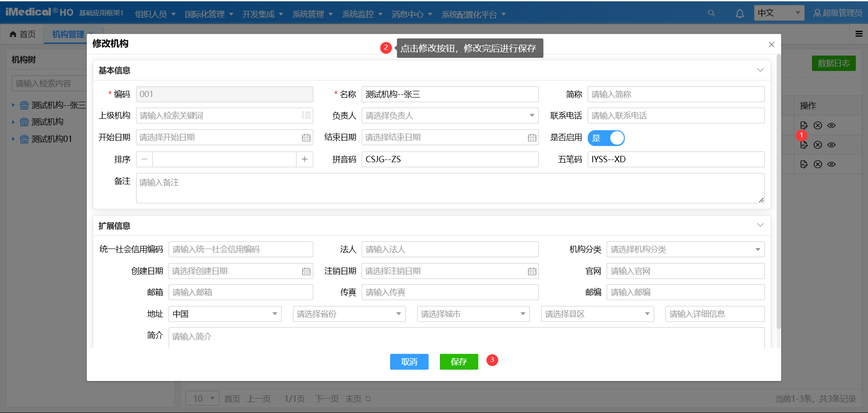Open the notification bell
The width and height of the screenshot is (868, 413).
(x=740, y=14)
